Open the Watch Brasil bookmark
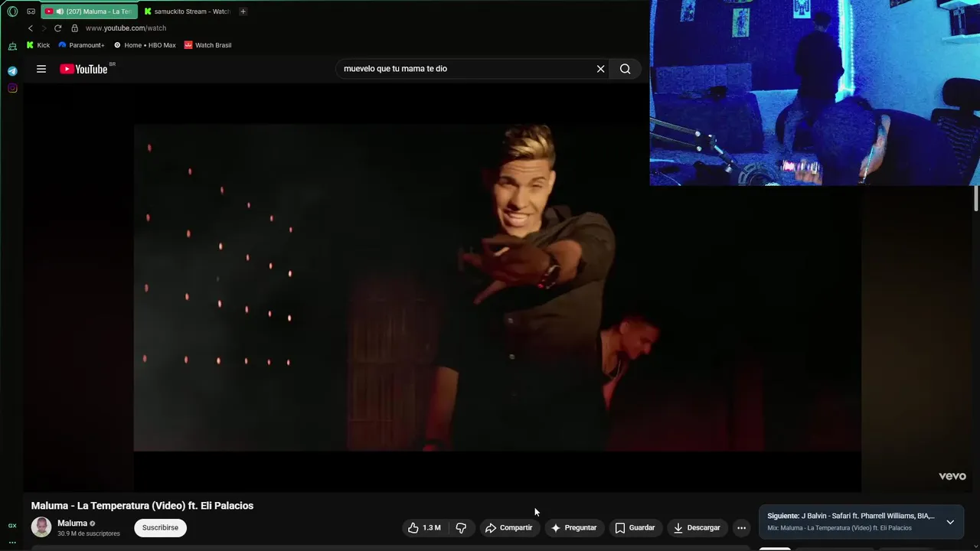 (x=207, y=45)
